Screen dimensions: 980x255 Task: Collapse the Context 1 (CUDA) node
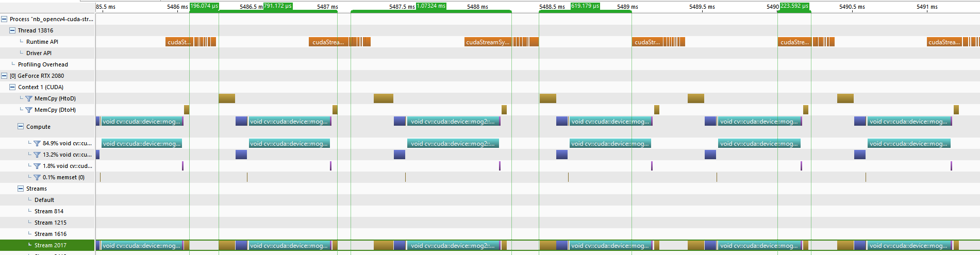click(12, 87)
